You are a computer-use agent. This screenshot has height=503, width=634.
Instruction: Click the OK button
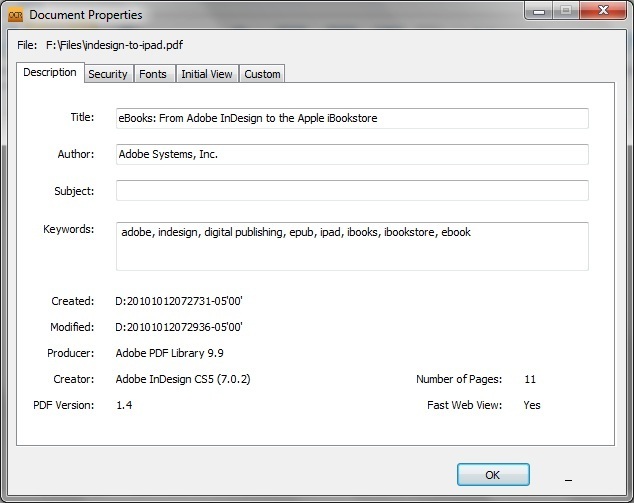click(x=493, y=475)
